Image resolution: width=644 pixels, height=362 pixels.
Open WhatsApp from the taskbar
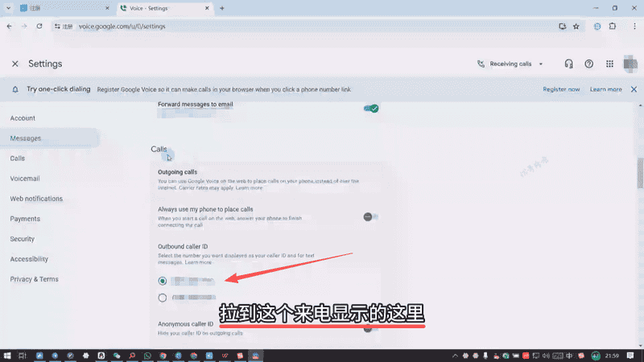click(x=147, y=356)
